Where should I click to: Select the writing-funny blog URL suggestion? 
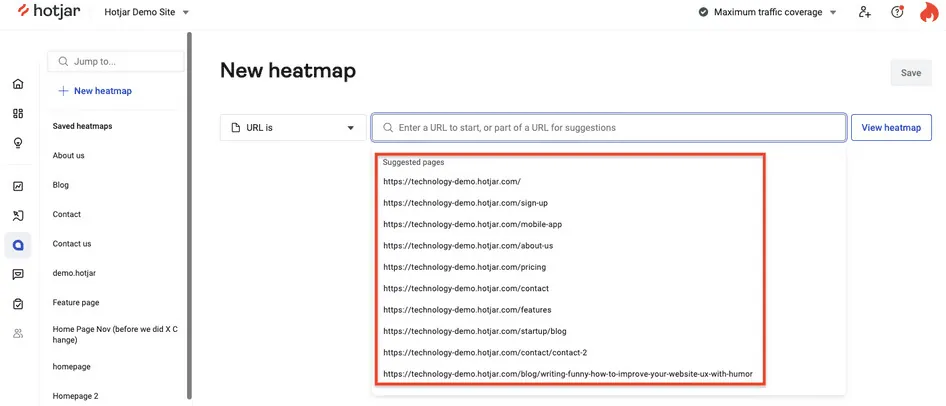(x=568, y=374)
